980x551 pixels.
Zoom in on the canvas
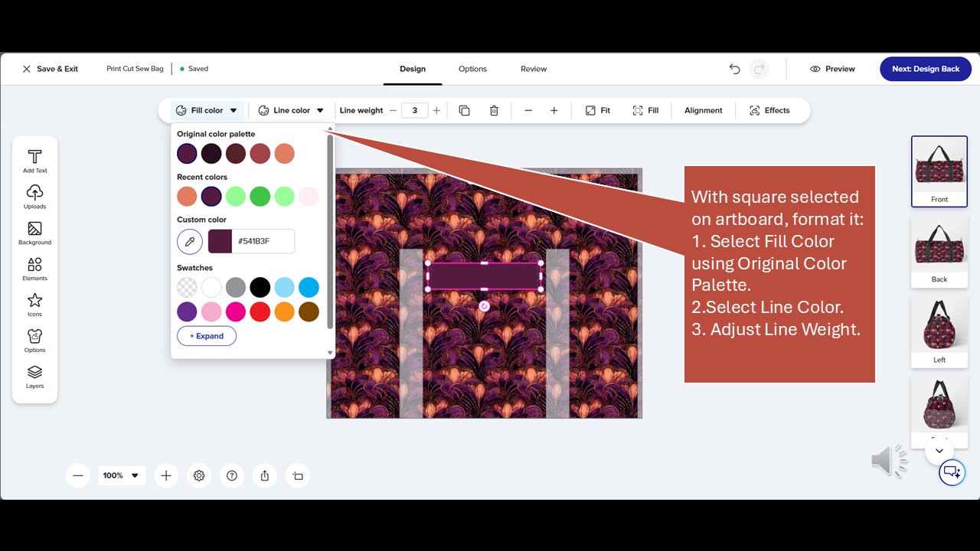[166, 475]
